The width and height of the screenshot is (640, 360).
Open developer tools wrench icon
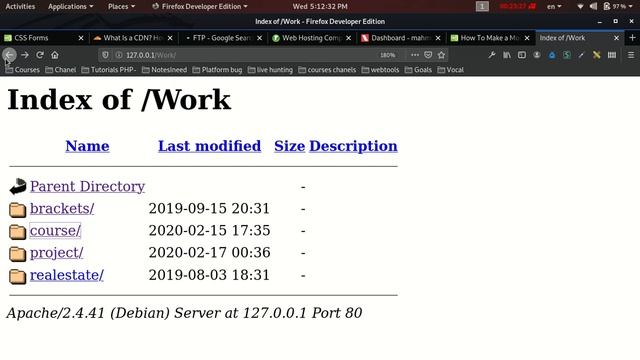(x=492, y=55)
